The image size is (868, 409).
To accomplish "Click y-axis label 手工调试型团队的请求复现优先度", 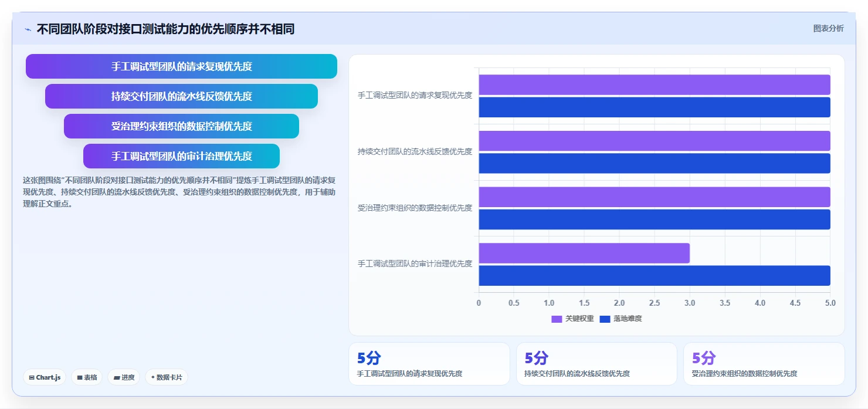I will pyautogui.click(x=415, y=96).
